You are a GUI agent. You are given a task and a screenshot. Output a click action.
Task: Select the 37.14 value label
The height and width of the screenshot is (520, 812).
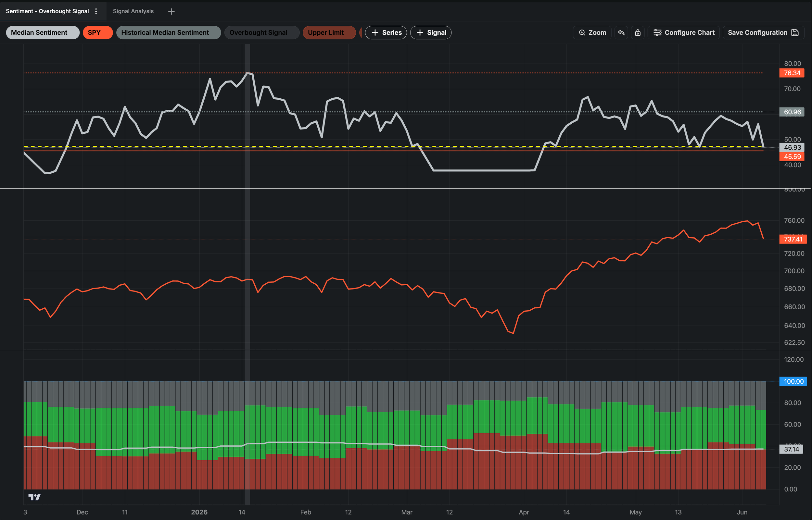792,449
